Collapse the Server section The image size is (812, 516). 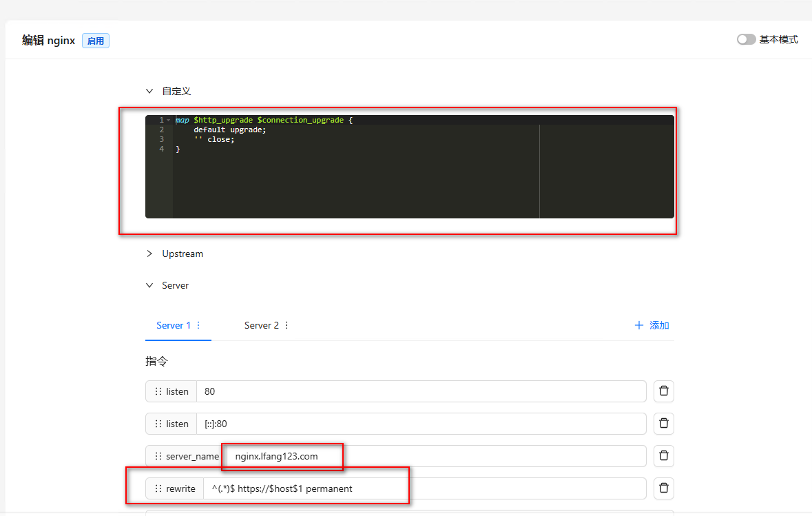click(x=149, y=285)
